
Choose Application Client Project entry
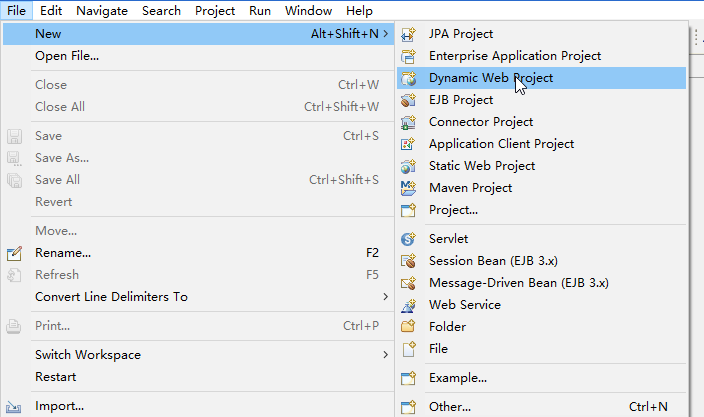[x=541, y=144]
